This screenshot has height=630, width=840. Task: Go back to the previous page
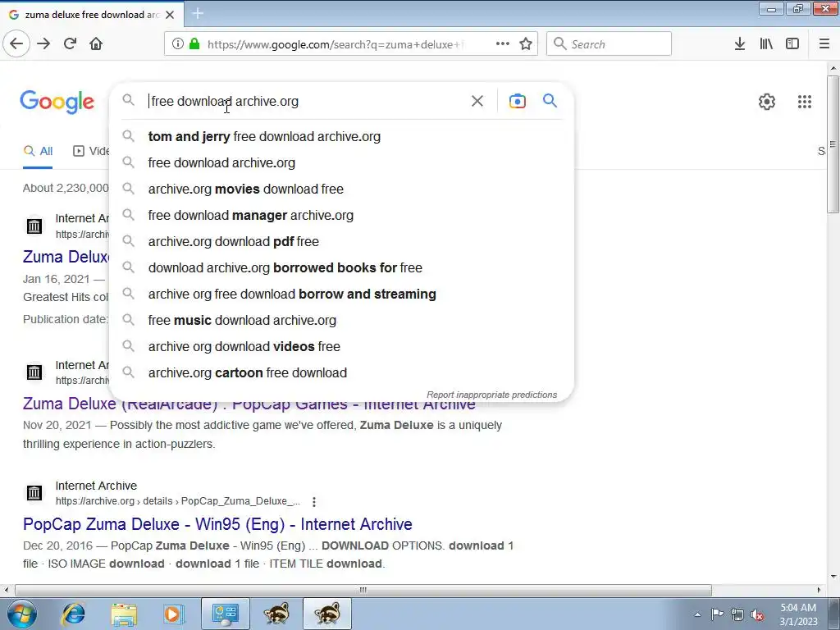16,44
